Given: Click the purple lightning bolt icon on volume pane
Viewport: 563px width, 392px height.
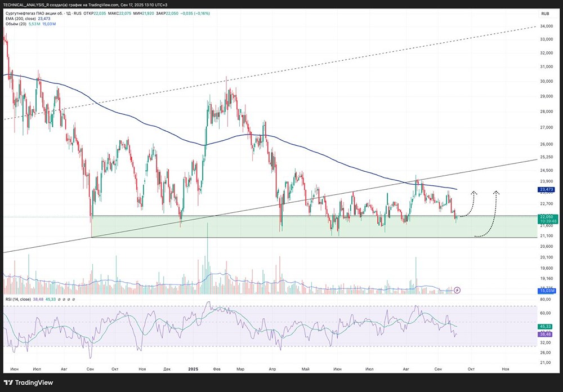Looking at the screenshot, I should [x=457, y=290].
